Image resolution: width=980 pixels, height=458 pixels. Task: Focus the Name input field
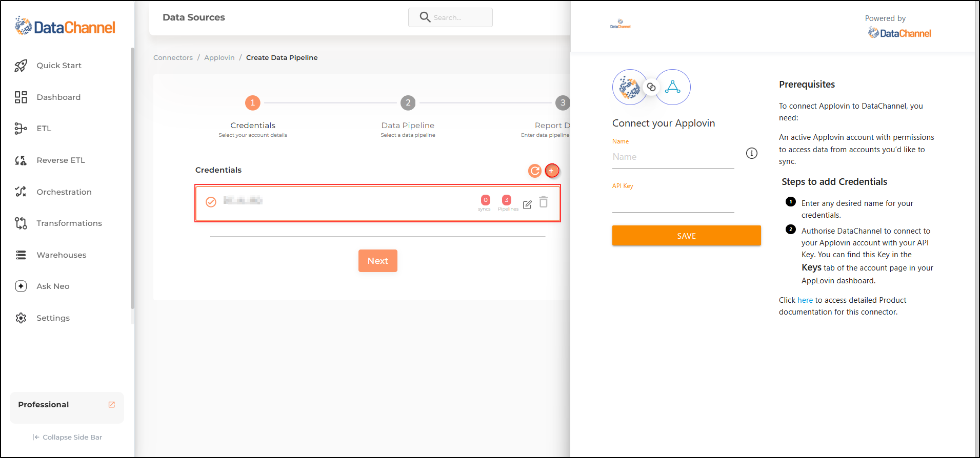click(673, 157)
